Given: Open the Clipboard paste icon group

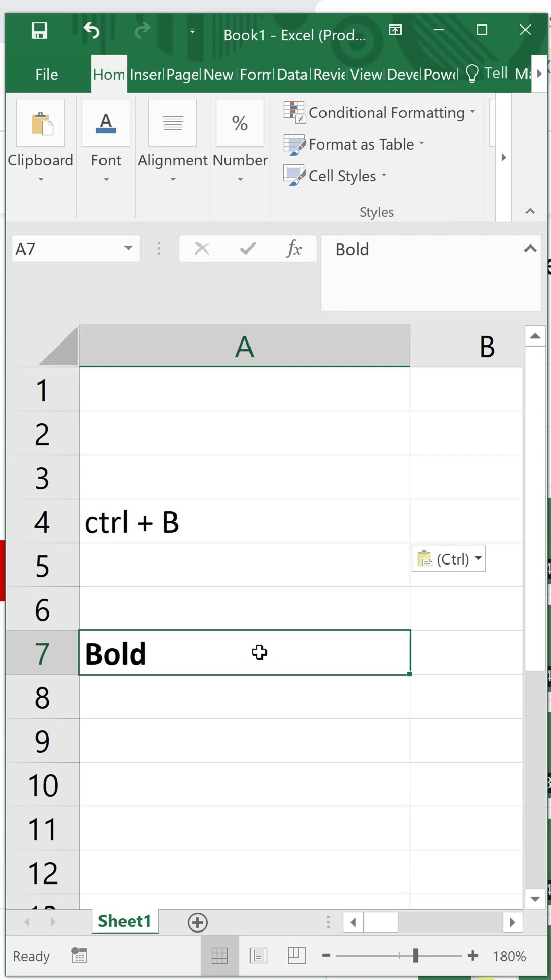Looking at the screenshot, I should [x=40, y=123].
